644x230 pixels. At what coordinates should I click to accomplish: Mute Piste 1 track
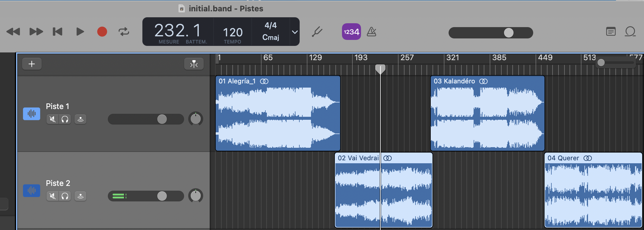click(x=52, y=119)
